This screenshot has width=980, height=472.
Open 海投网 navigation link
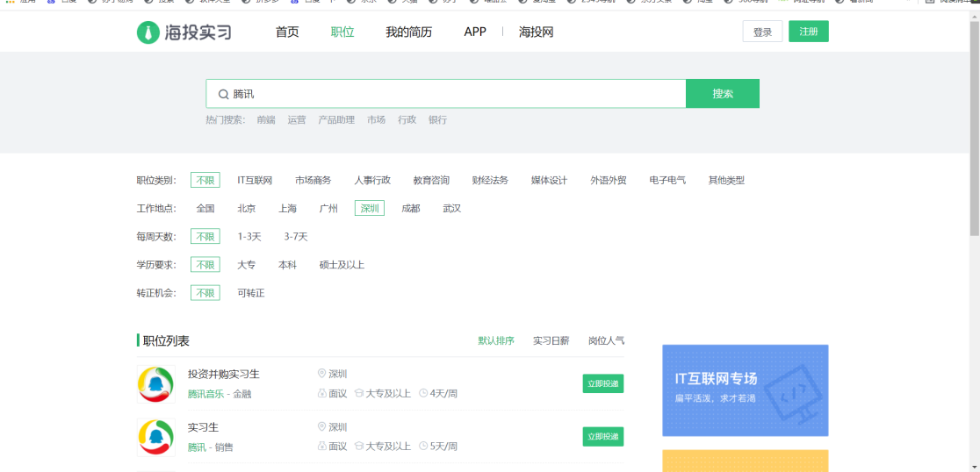[537, 32]
